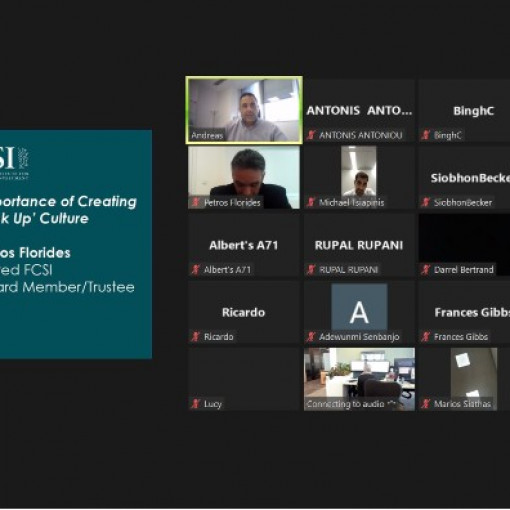
Task: Click the muted mic icon beside Albert's A71
Action: click(196, 270)
